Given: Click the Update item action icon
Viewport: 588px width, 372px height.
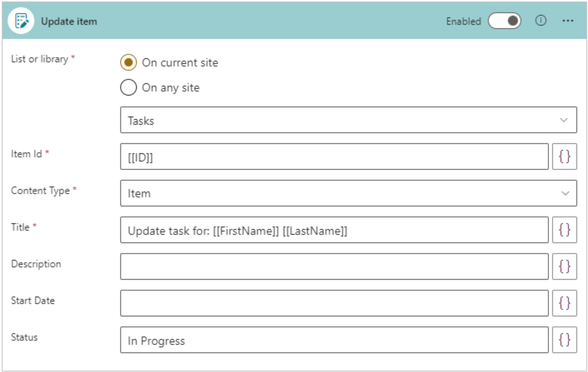Looking at the screenshot, I should pos(21,21).
